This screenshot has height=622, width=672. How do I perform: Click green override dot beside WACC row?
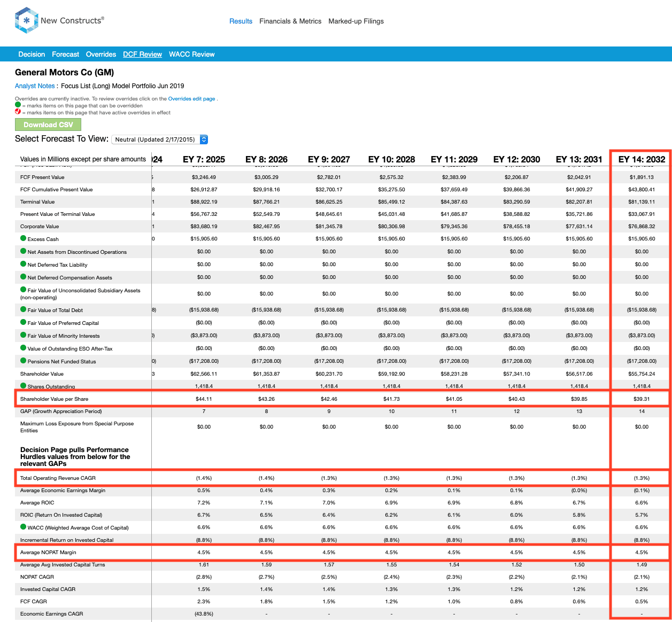click(24, 527)
